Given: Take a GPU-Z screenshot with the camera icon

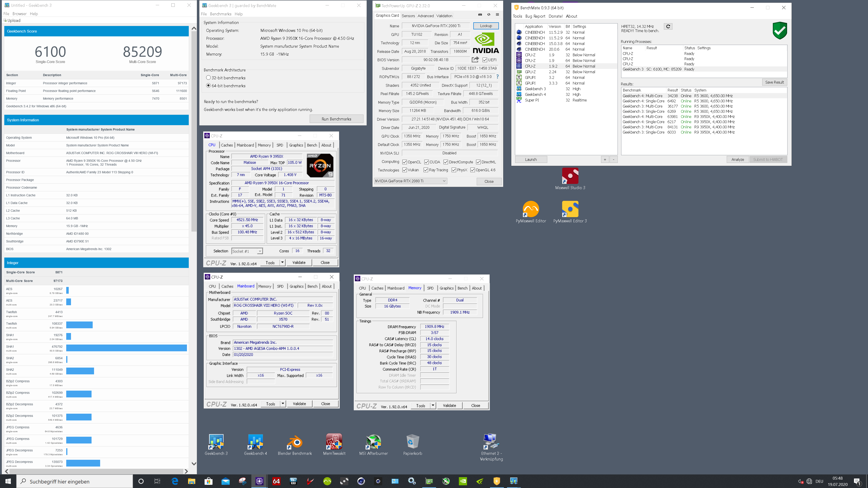Looking at the screenshot, I should pos(480,14).
